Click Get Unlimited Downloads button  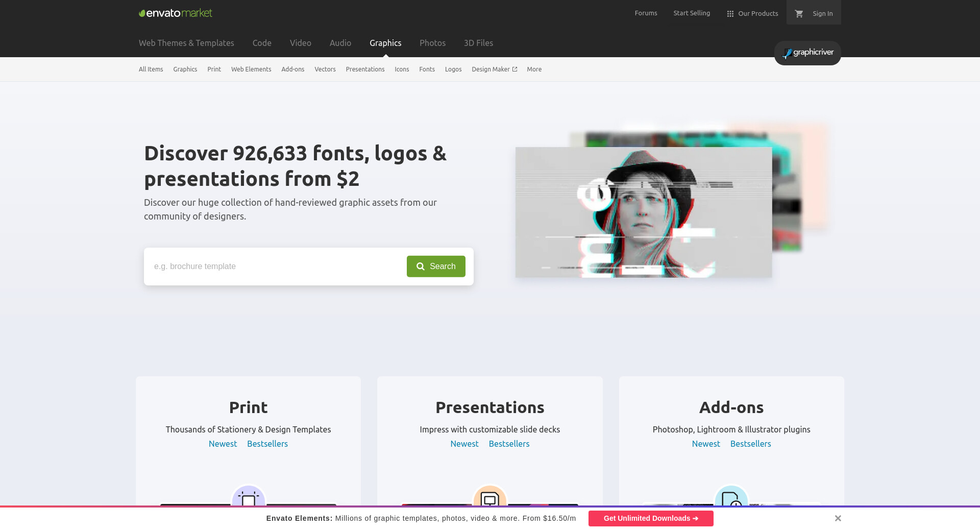pyautogui.click(x=651, y=518)
